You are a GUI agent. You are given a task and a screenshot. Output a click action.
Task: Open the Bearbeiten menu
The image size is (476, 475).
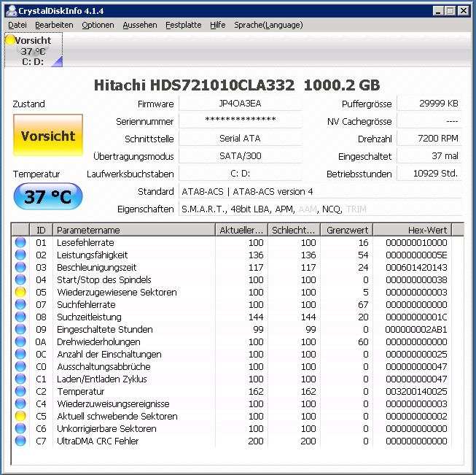54,25
